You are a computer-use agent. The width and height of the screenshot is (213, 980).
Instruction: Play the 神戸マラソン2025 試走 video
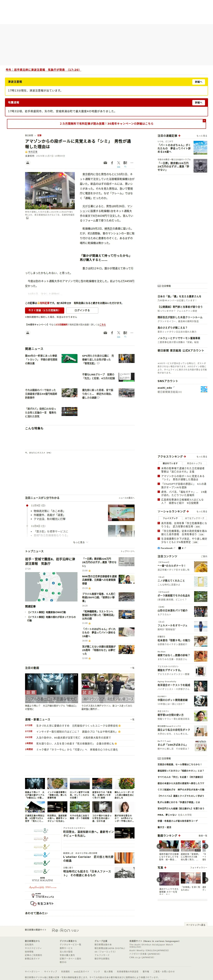pos(108,688)
